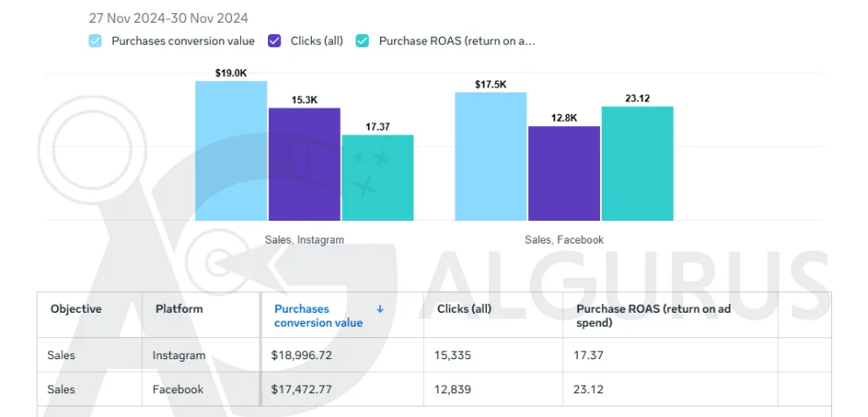
Task: Open the date range 27 Nov 2024-30 Nov 2024
Action: coord(168,18)
